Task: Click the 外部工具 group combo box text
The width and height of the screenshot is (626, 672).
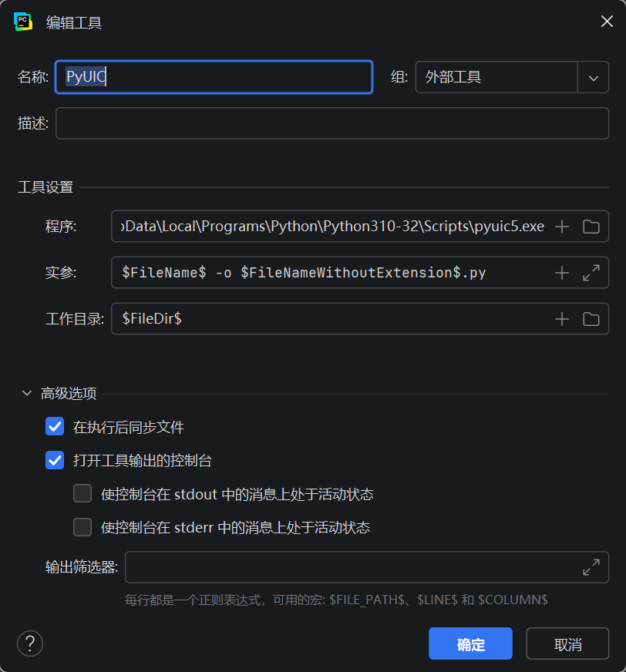Action: click(x=453, y=77)
